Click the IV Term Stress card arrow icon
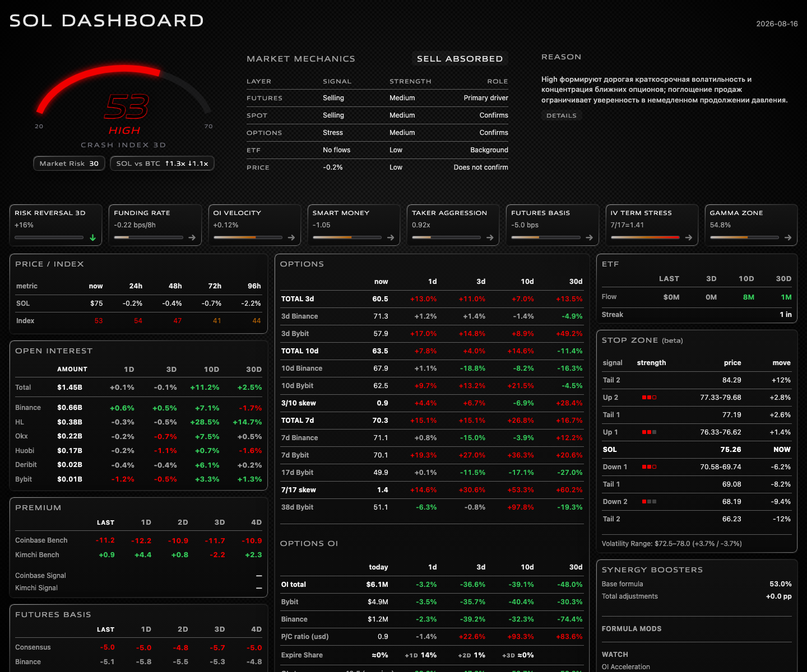This screenshot has height=672, width=807. tap(689, 237)
